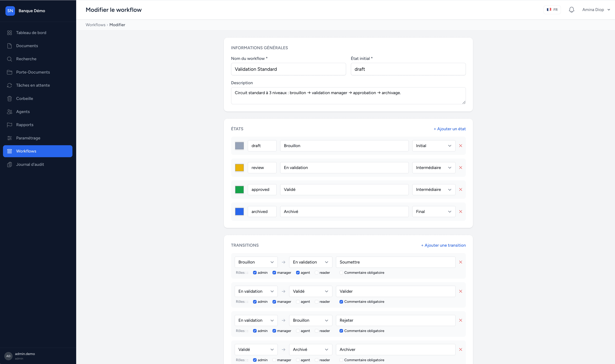
Task: Click the AD avatar at sidebar bottom
Action: coord(8,356)
